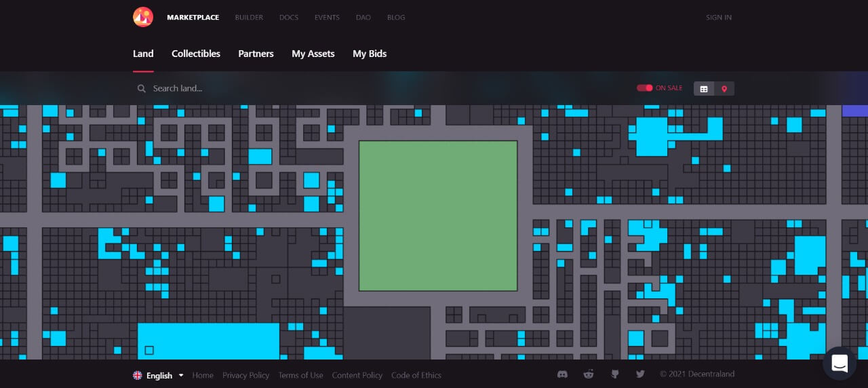This screenshot has width=868, height=388.
Task: Switch to grid list view icon
Action: tap(704, 89)
